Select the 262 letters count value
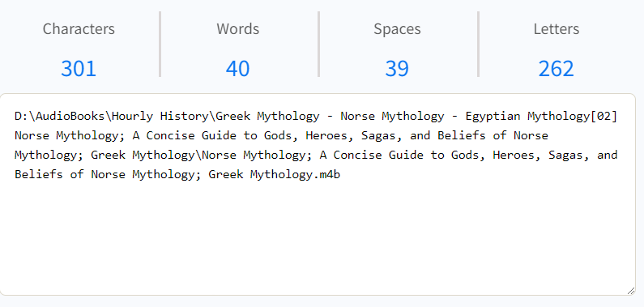The width and height of the screenshot is (644, 307). pyautogui.click(x=556, y=68)
